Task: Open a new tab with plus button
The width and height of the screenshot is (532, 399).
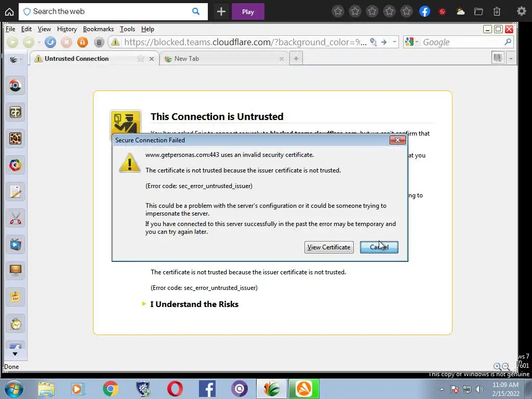Action: [x=296, y=59]
